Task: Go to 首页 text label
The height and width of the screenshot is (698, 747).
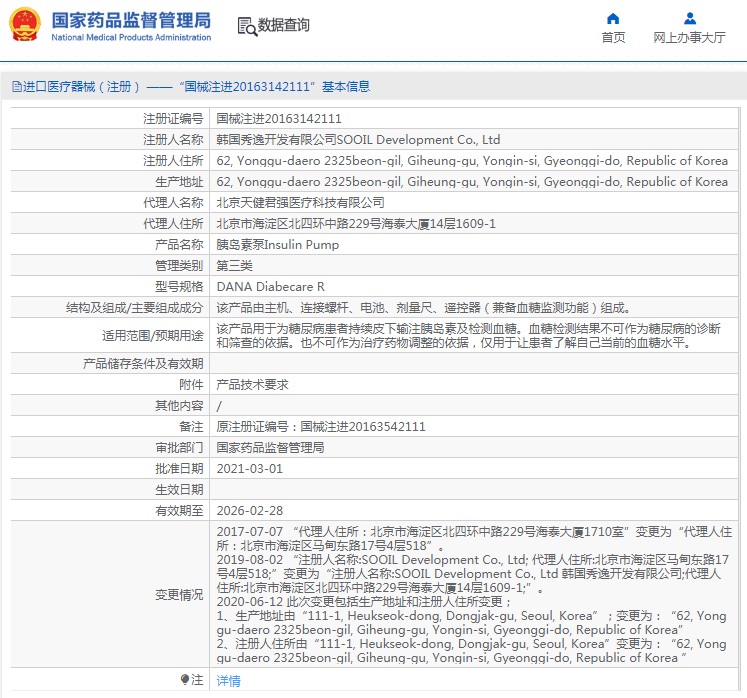Action: 613,38
